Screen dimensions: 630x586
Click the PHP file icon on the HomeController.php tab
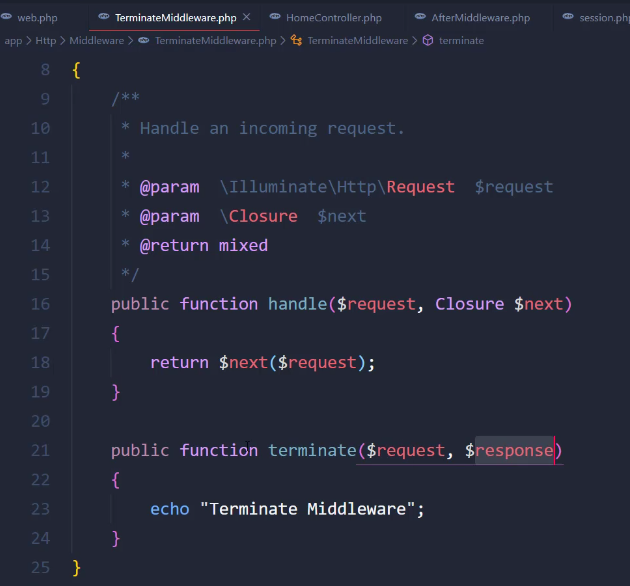point(275,16)
